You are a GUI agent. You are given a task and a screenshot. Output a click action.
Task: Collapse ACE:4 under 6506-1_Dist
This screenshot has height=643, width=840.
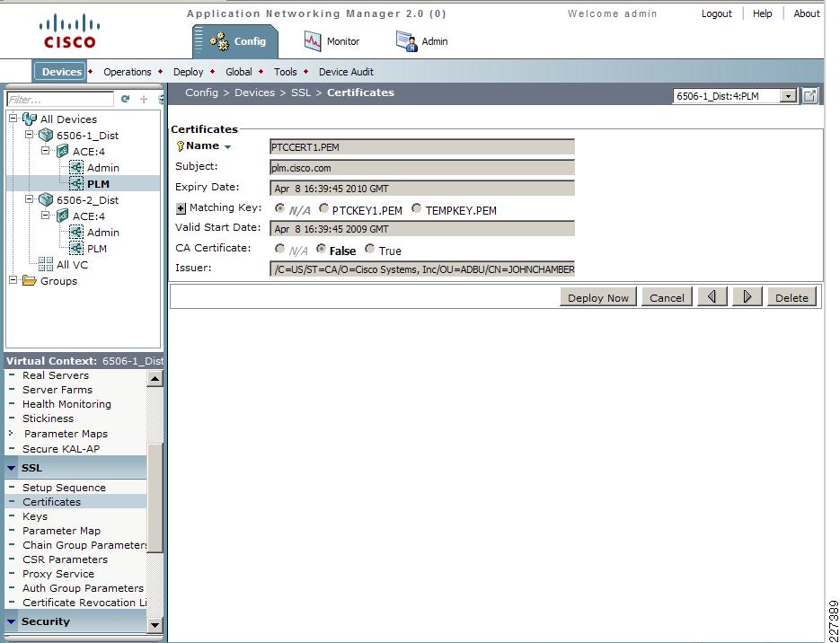point(47,151)
